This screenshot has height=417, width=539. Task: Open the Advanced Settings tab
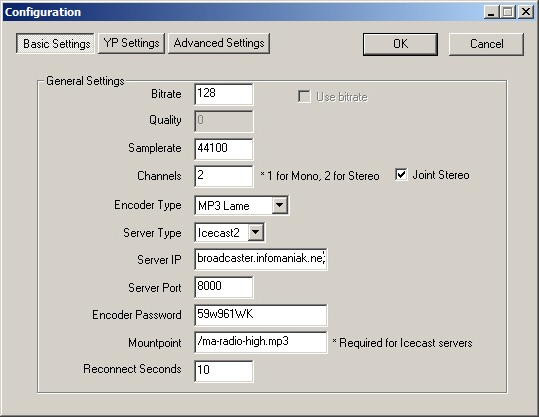(219, 43)
